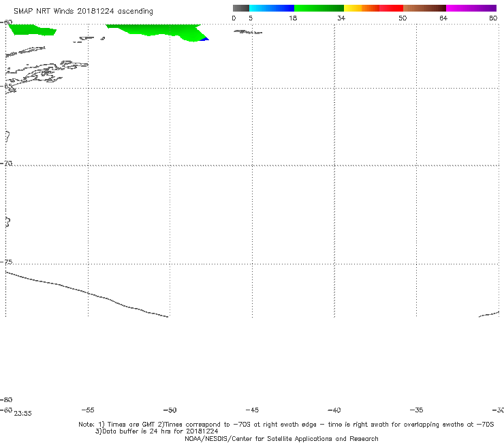The height and width of the screenshot is (443, 504).
Task: Click the latitude label '-65'
Action: pyautogui.click(x=6, y=86)
